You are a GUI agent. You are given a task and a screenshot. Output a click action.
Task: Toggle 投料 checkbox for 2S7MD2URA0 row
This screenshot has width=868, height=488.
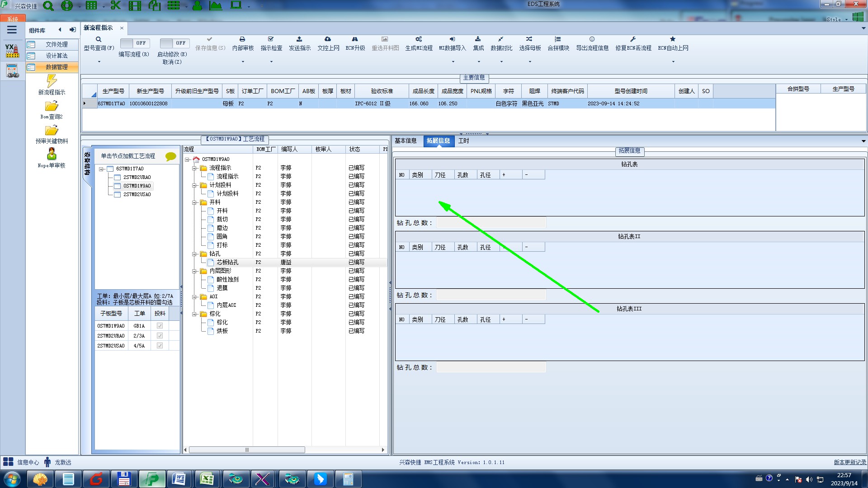tap(160, 336)
